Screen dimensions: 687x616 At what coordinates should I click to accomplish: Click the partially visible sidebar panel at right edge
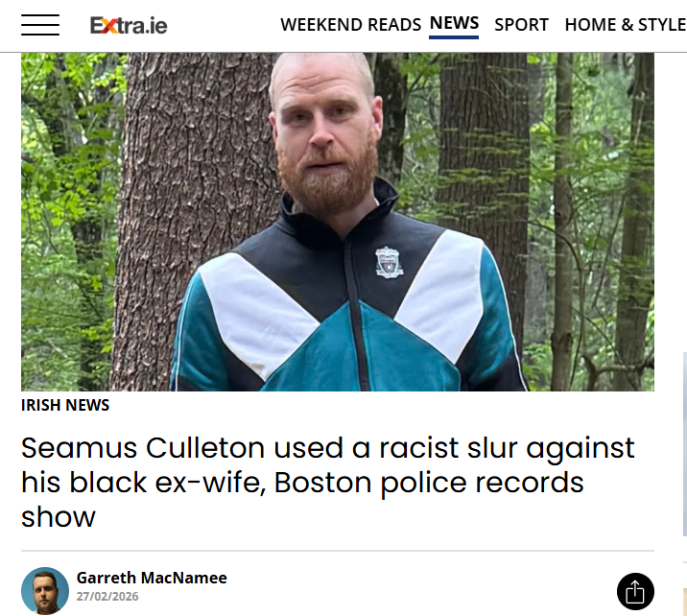(685, 444)
